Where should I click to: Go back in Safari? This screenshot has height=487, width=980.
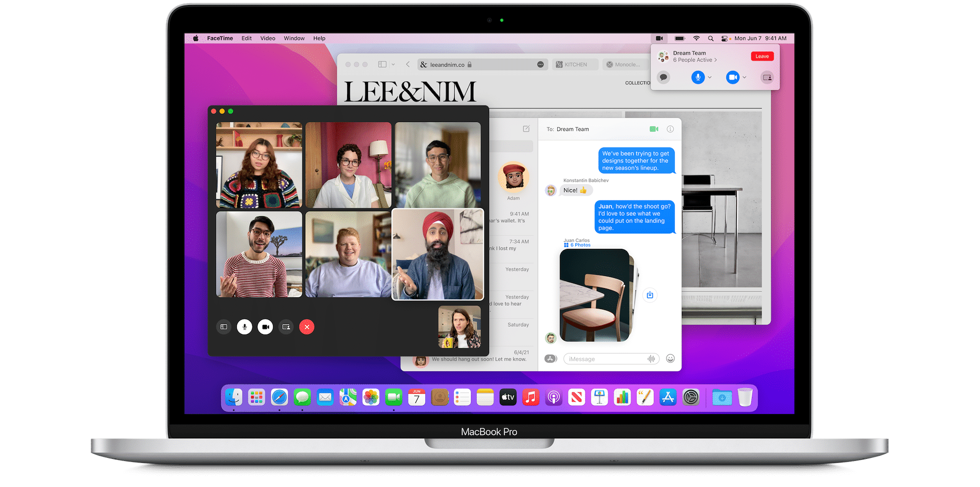408,64
